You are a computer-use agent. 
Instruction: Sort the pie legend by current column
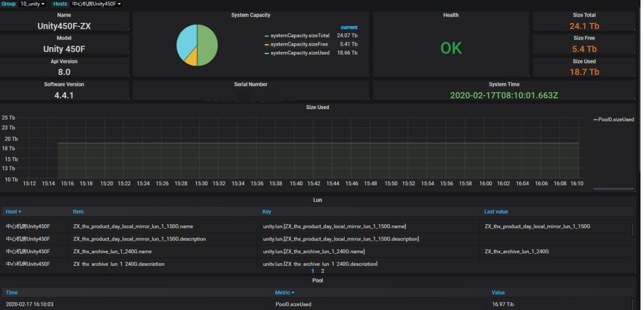pyautogui.click(x=349, y=27)
